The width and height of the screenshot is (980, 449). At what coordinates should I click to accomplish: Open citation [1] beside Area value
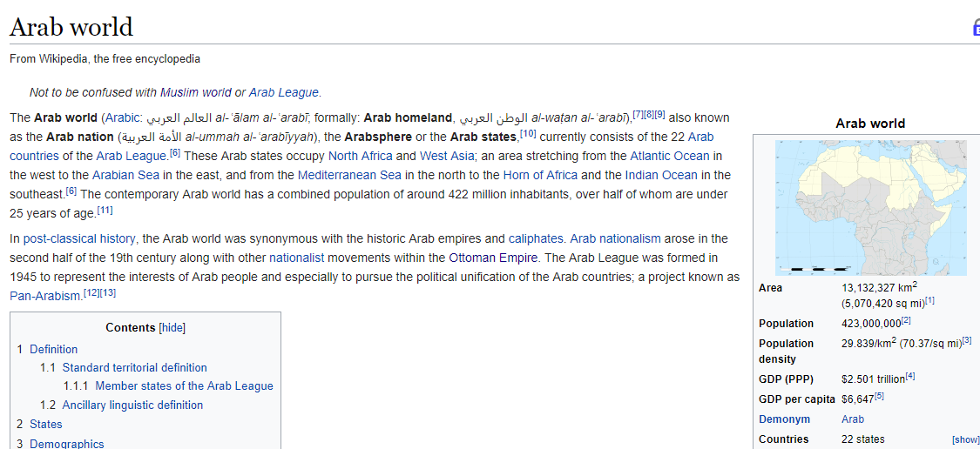pyautogui.click(x=929, y=301)
